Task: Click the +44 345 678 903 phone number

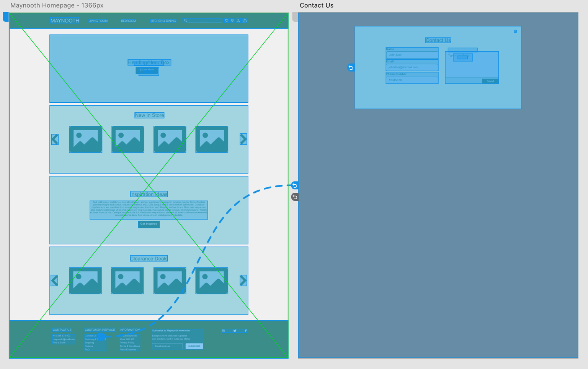Action: tap(62, 336)
